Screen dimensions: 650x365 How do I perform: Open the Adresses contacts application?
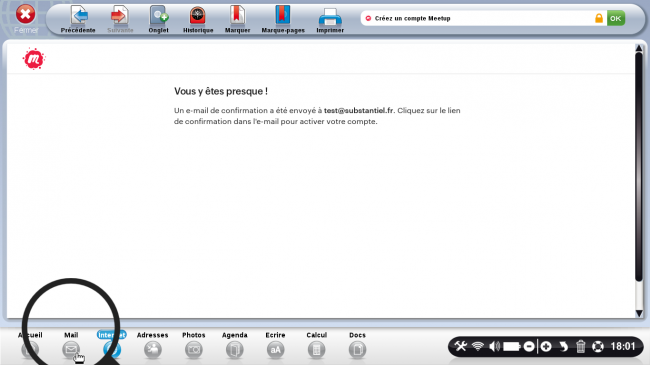pyautogui.click(x=153, y=346)
